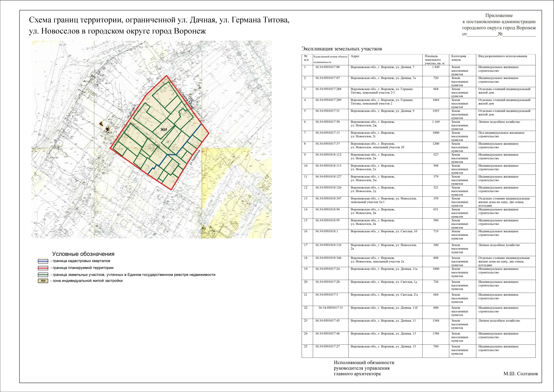Click the Экспликация земельных участков table title
This screenshot has height=392, width=554.
(342, 49)
